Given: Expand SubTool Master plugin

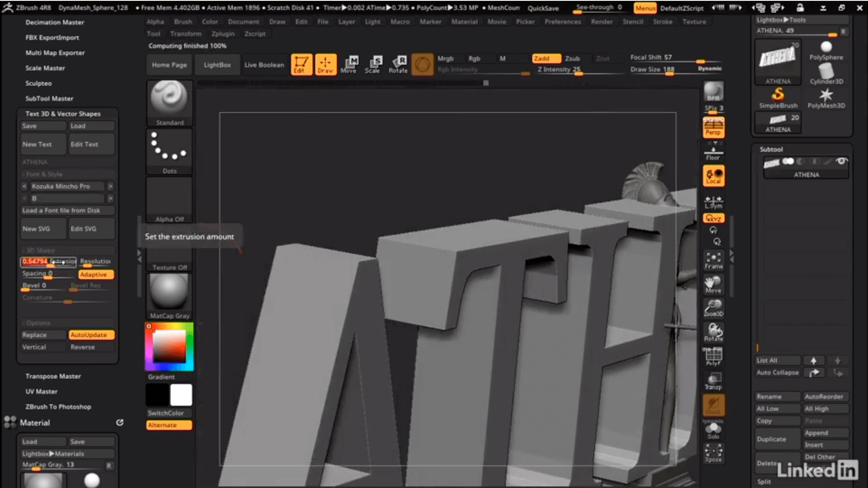Looking at the screenshot, I should [x=49, y=99].
